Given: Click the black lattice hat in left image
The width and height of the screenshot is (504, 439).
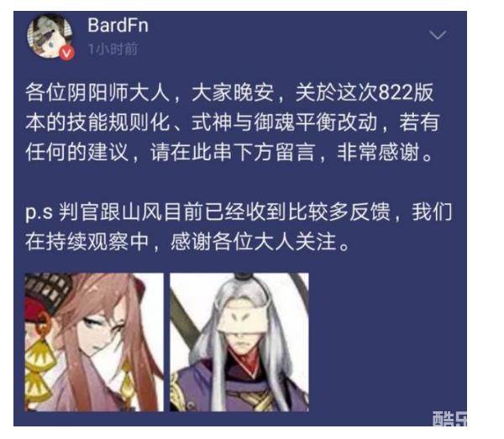Looking at the screenshot, I should point(48,289).
